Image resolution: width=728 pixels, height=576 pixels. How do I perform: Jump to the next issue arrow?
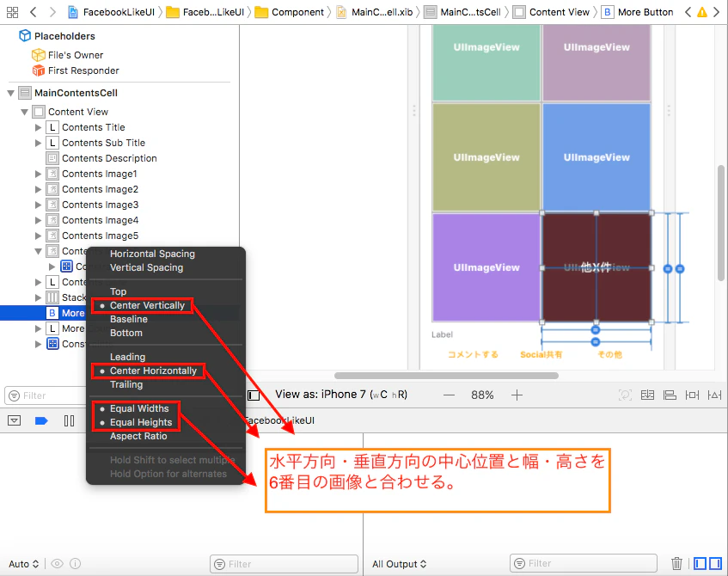coord(716,12)
